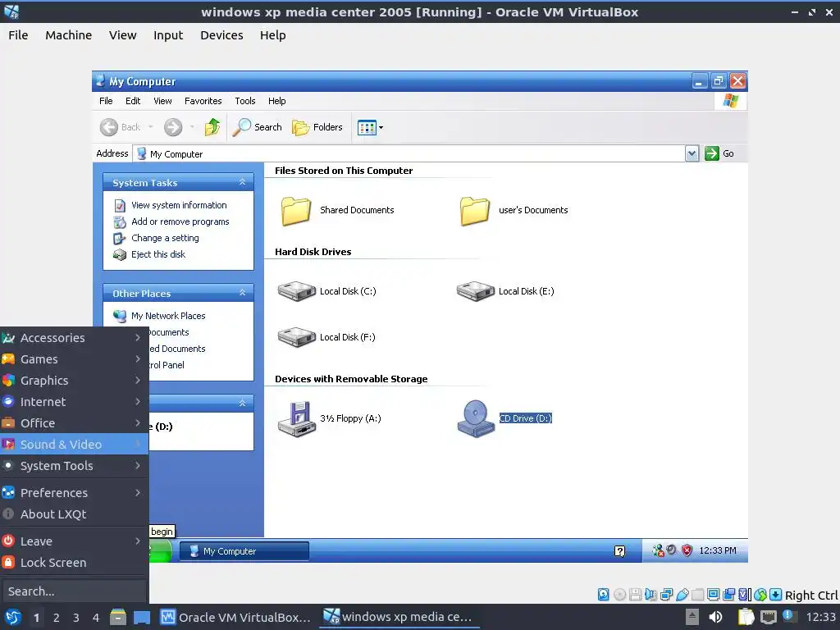Click the My Computer taskbar button in XP
The width and height of the screenshot is (840, 630).
(x=244, y=551)
